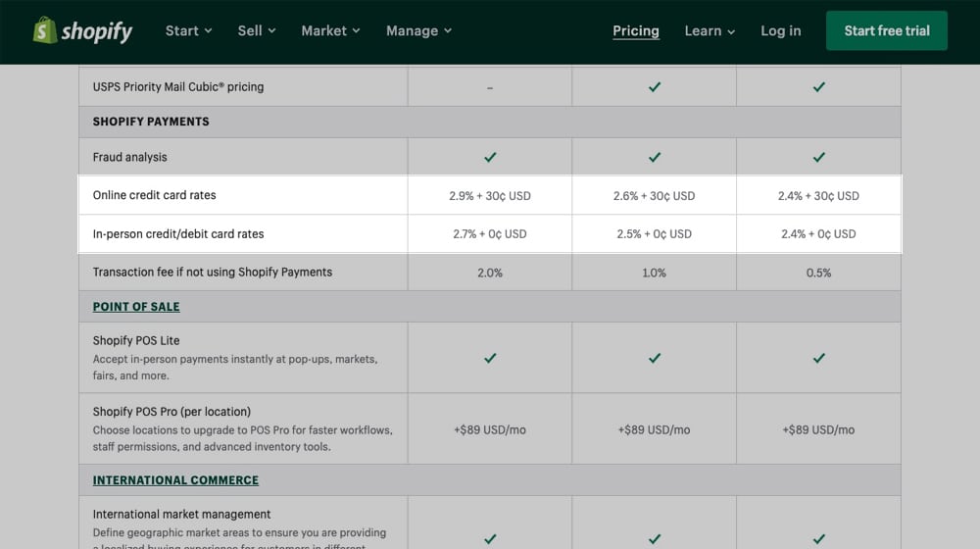
Task: Click the 'USPS Priority Mail Cubic® pricing' row label
Action: (x=178, y=87)
